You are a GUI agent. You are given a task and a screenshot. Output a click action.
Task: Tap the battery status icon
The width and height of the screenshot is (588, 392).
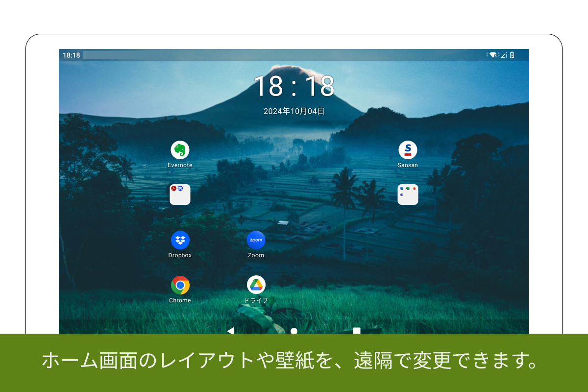[512, 55]
